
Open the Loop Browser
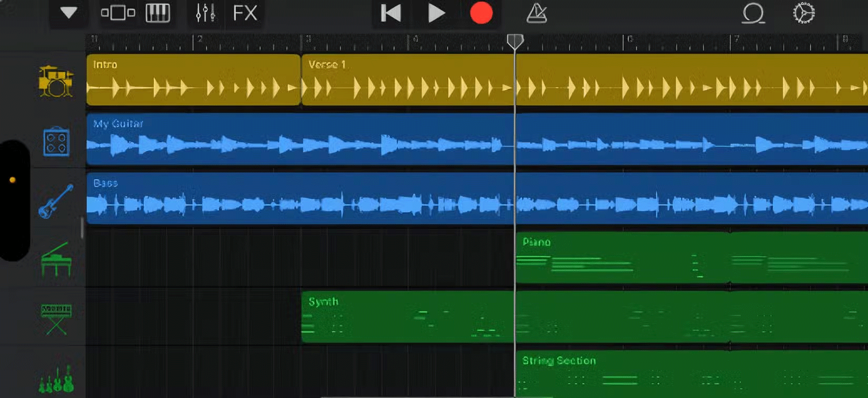753,13
